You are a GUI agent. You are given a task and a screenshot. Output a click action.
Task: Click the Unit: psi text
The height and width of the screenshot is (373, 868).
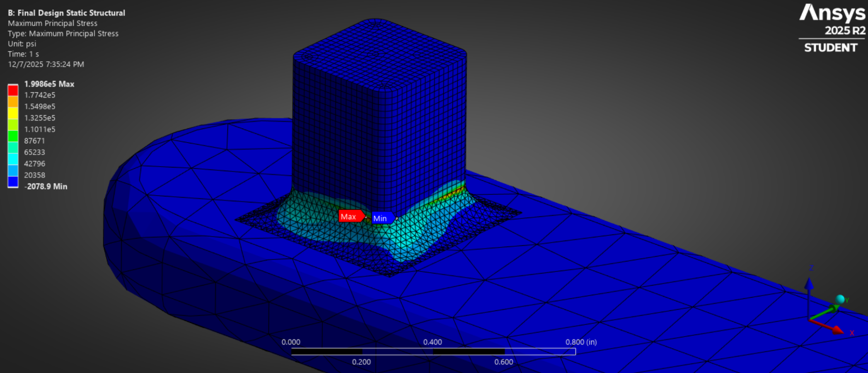tap(22, 44)
